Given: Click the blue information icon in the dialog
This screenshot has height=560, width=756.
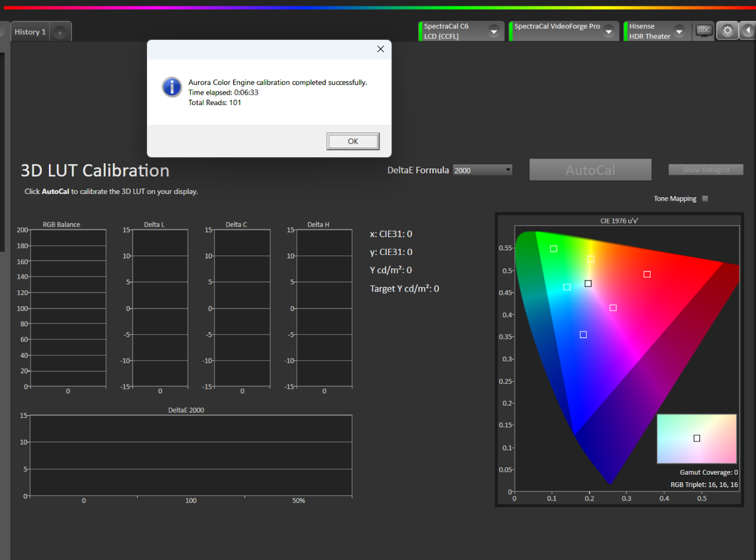Looking at the screenshot, I should [172, 87].
